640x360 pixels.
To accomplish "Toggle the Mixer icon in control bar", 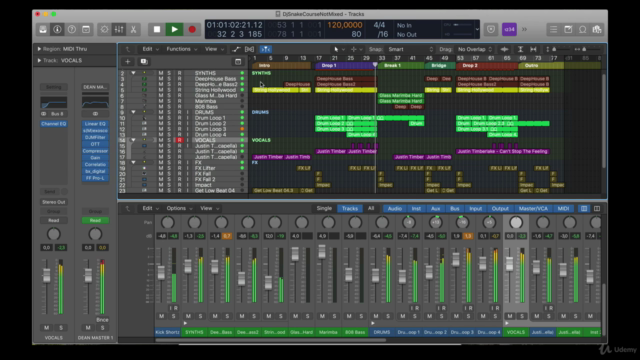I will pyautogui.click(x=119, y=29).
